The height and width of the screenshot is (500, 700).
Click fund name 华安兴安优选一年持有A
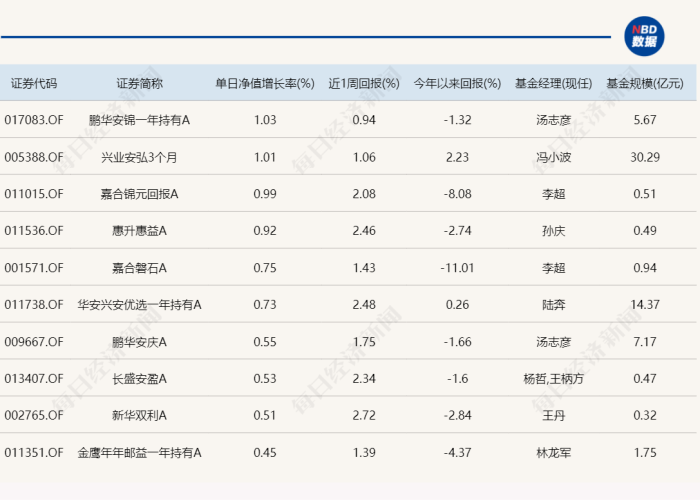click(x=139, y=305)
